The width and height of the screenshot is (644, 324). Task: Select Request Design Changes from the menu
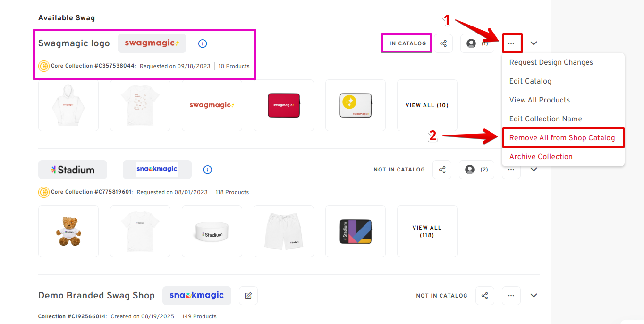pos(551,62)
